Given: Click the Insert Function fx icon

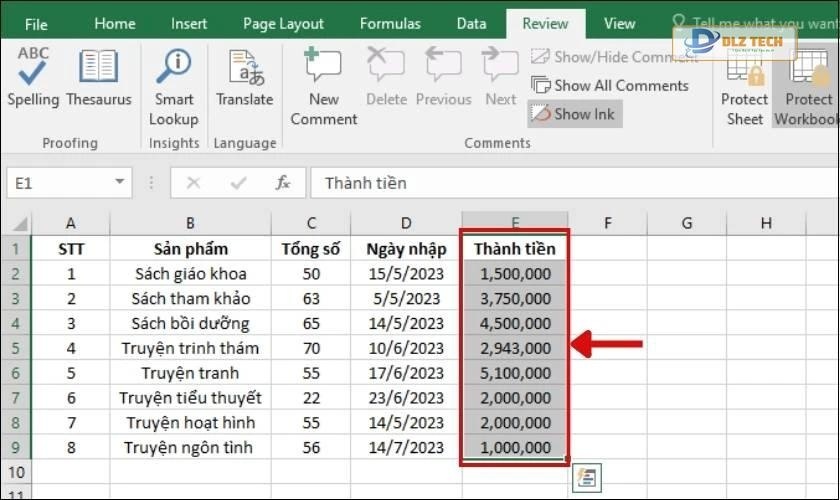Looking at the screenshot, I should [x=282, y=183].
